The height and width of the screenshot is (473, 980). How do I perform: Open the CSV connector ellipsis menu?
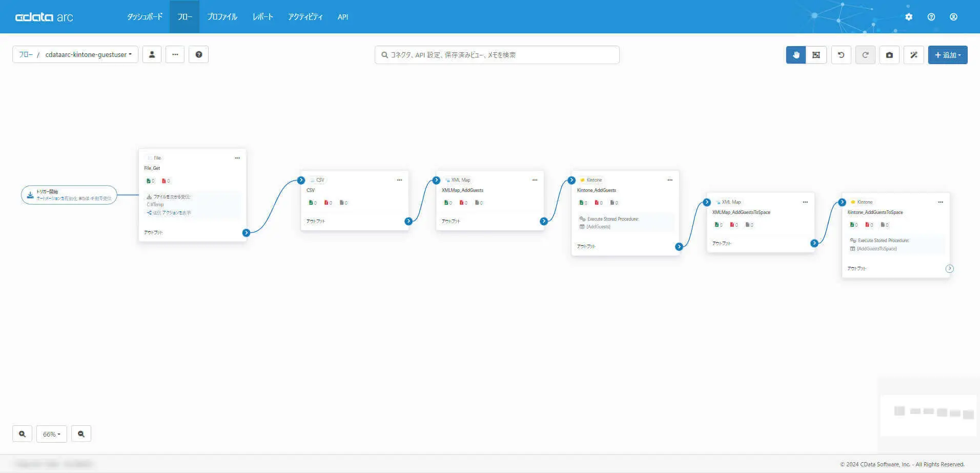tap(399, 180)
